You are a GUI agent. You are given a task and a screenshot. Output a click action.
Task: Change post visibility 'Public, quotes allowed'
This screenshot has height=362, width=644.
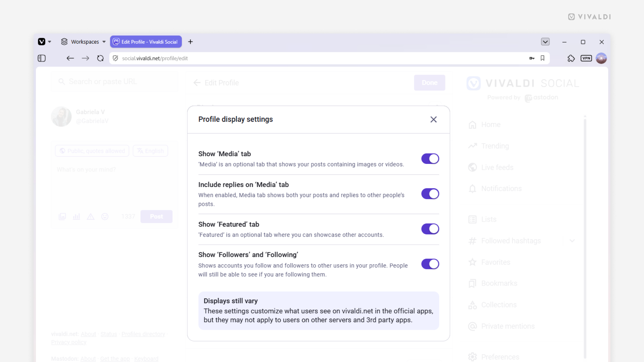coord(92,151)
